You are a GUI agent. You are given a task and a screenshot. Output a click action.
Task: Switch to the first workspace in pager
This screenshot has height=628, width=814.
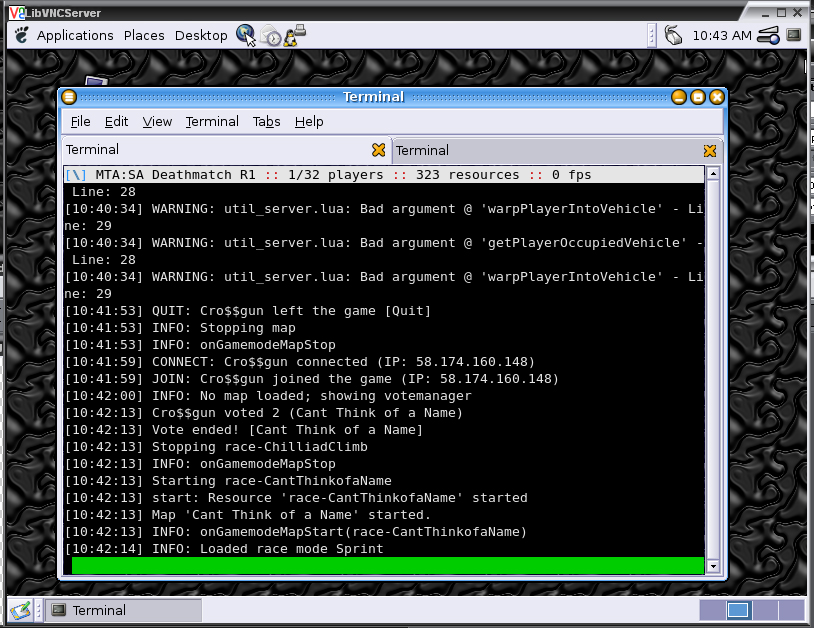click(x=711, y=610)
